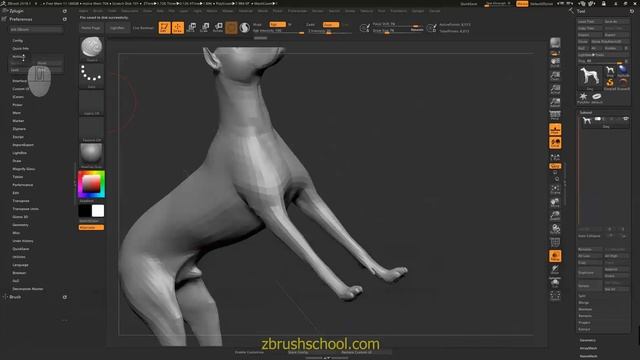This screenshot has width=640, height=360.
Task: Select the PolyMesh3D star tool thumbnail
Action: point(584,98)
